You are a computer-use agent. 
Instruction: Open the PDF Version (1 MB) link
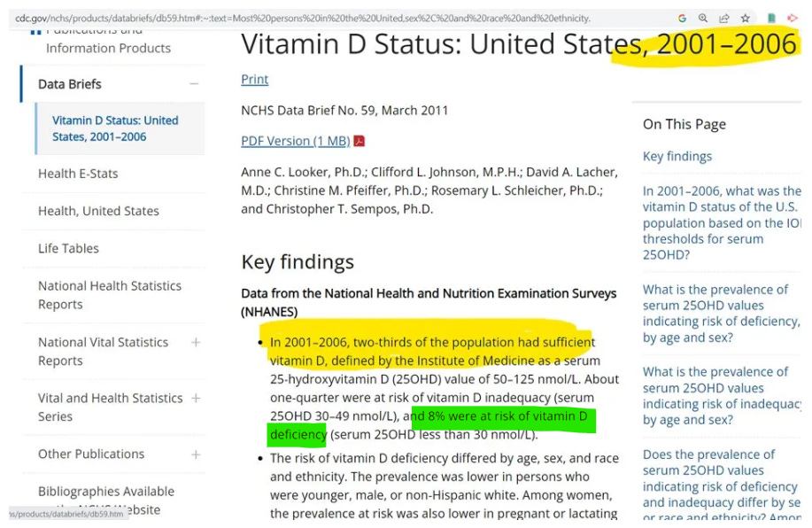tap(295, 141)
